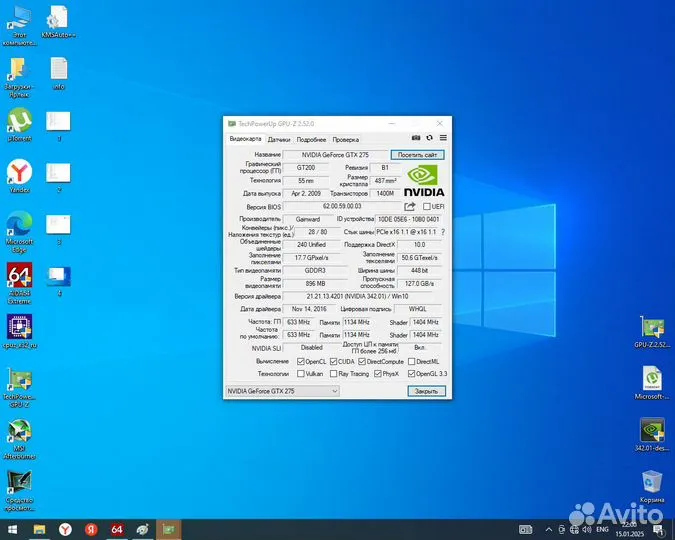Viewport: 675px width, 540px height.
Task: Click the 448 bit bus width value
Action: coord(419,270)
